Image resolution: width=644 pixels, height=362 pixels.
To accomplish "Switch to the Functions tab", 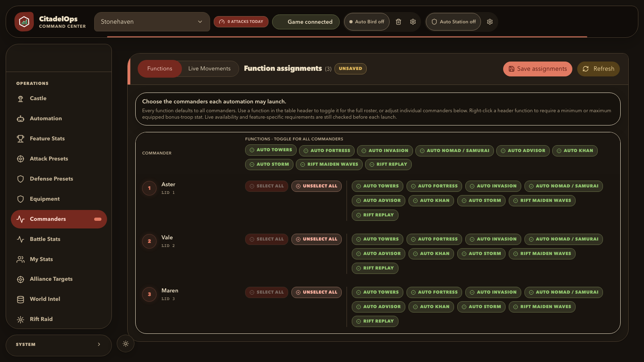I will click(x=160, y=69).
